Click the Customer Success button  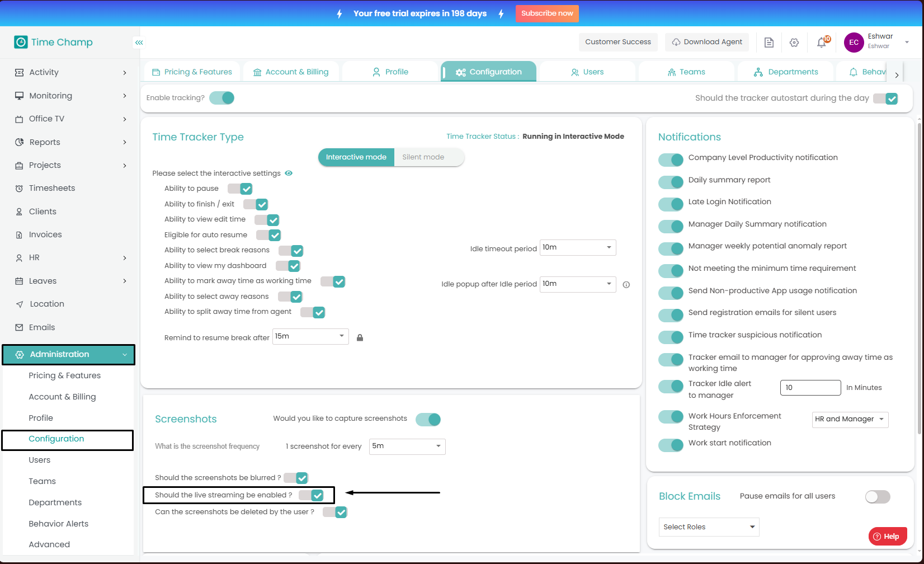pos(618,42)
